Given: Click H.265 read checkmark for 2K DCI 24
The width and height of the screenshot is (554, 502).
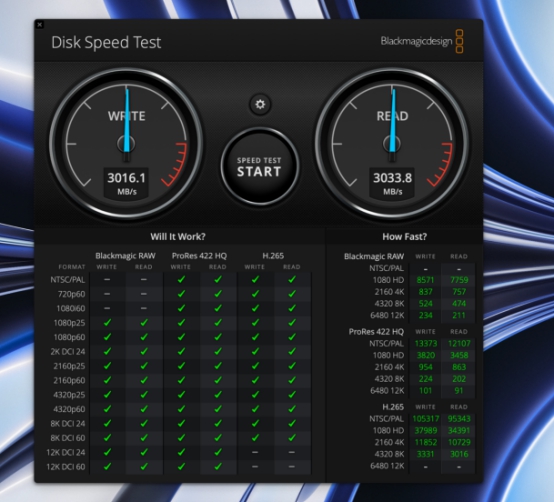Looking at the screenshot, I should 292,352.
